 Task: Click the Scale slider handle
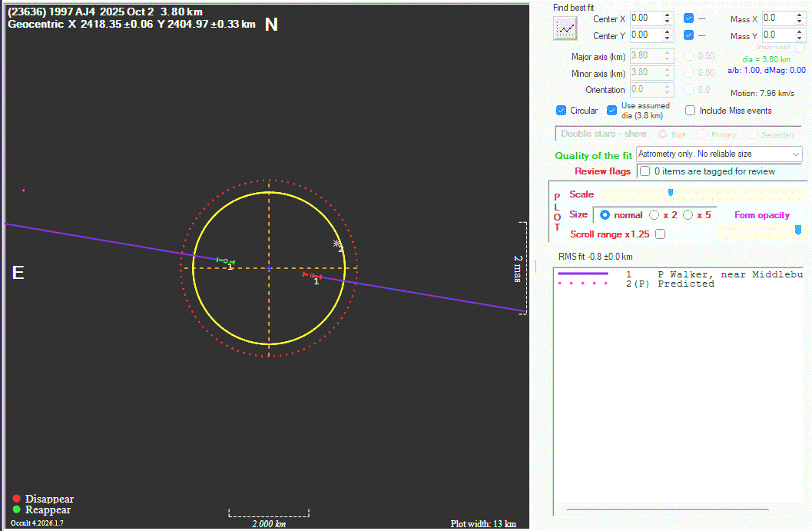(671, 193)
